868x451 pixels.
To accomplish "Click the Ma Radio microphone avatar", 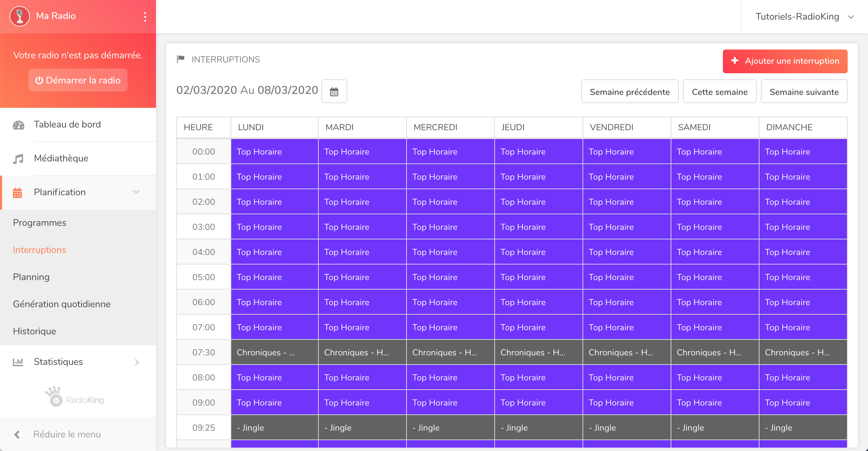I will 20,16.
